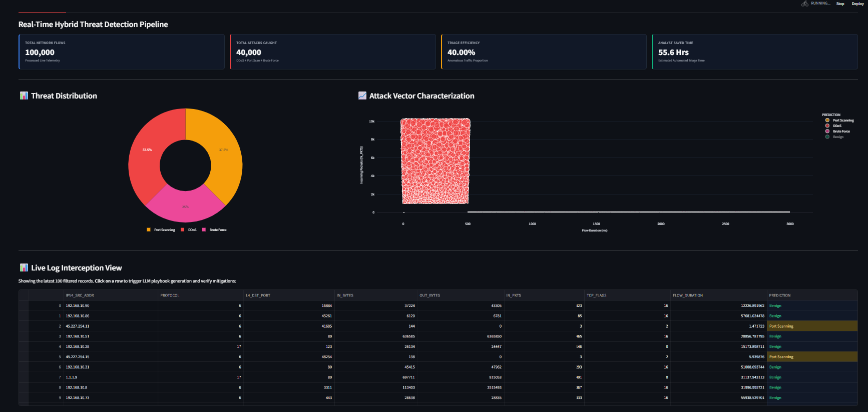This screenshot has width=868, height=412.
Task: Click the row selection cell for row 0
Action: tap(24, 305)
